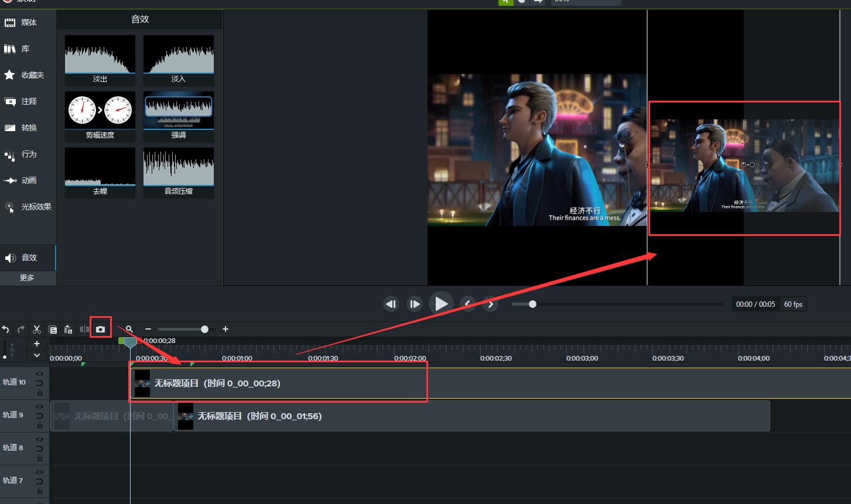Open the 60 fps frame rate setting
851x504 pixels.
794,304
